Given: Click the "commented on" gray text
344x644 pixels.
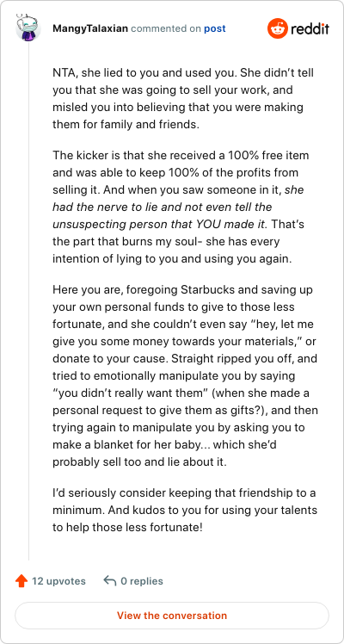Looking at the screenshot, I should pos(166,28).
